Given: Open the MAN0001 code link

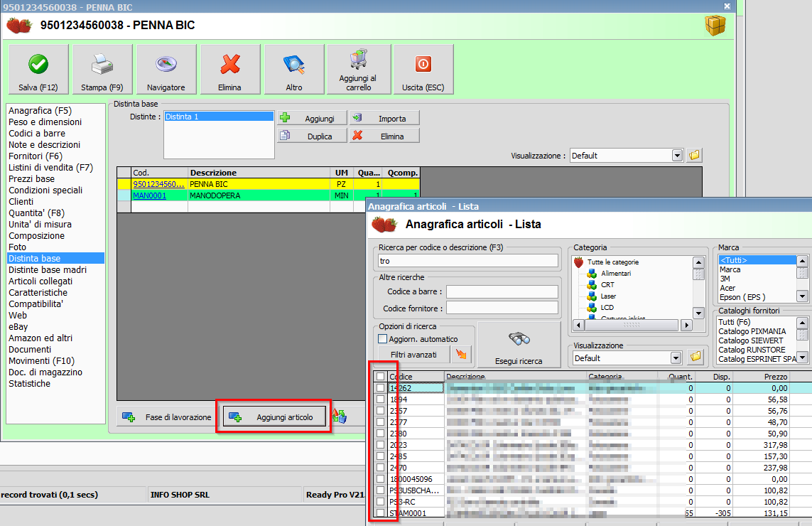Looking at the screenshot, I should [149, 195].
